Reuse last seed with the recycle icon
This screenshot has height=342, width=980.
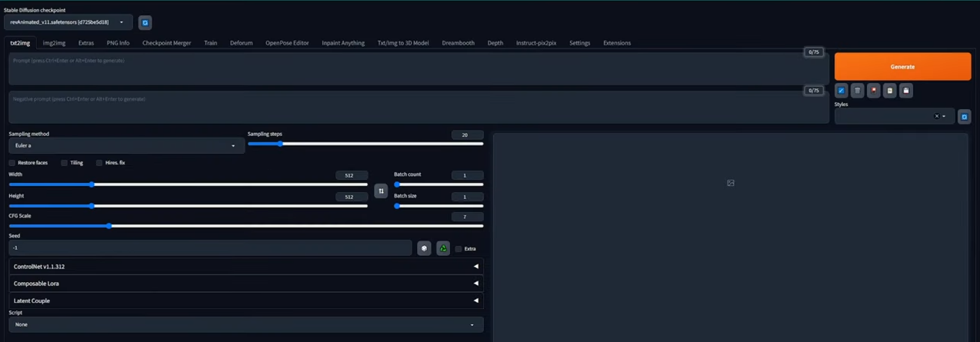coord(443,248)
